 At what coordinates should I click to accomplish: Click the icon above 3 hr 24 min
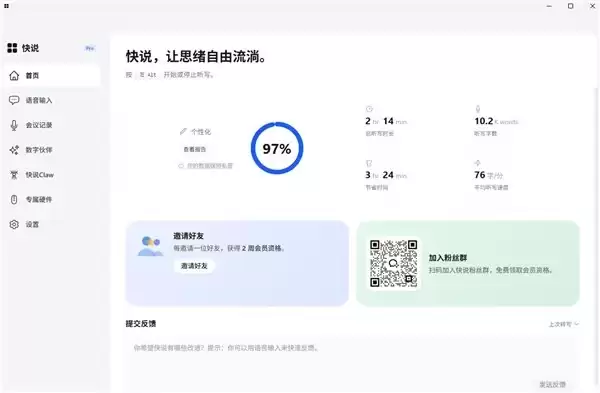pyautogui.click(x=369, y=163)
